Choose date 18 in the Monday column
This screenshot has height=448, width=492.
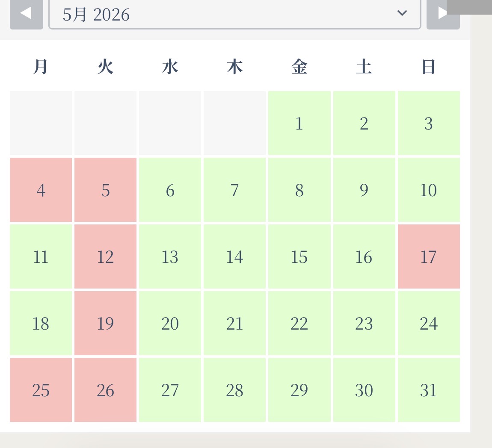(41, 323)
